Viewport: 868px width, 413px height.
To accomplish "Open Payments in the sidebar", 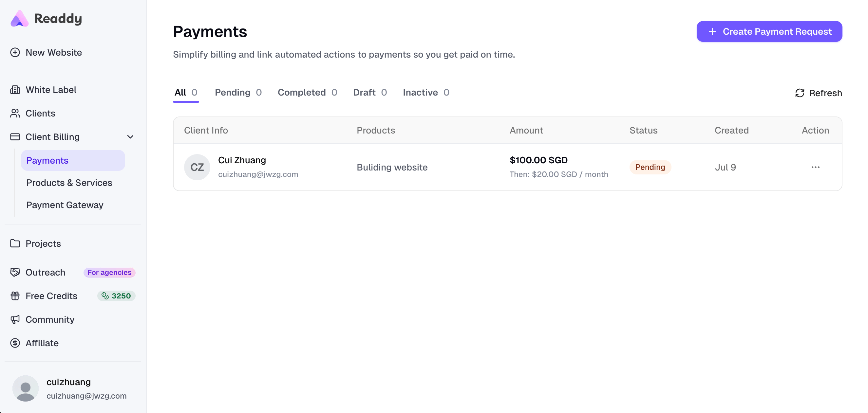I will (73, 160).
